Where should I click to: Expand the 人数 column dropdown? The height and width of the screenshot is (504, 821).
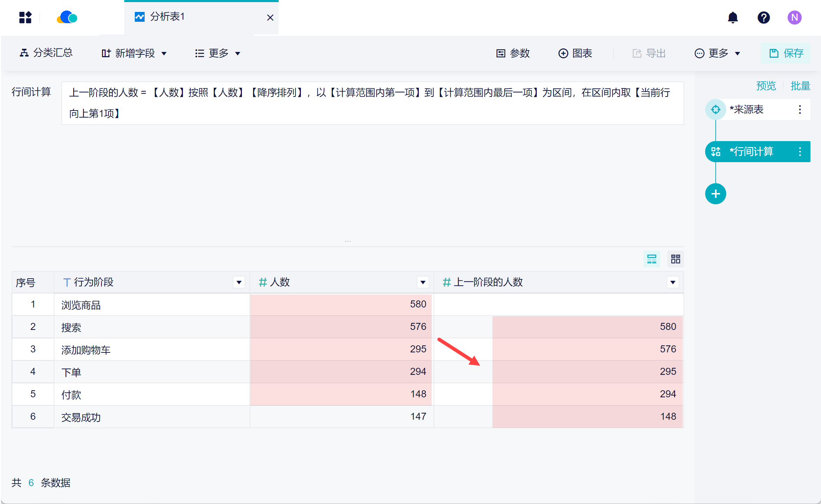(423, 282)
